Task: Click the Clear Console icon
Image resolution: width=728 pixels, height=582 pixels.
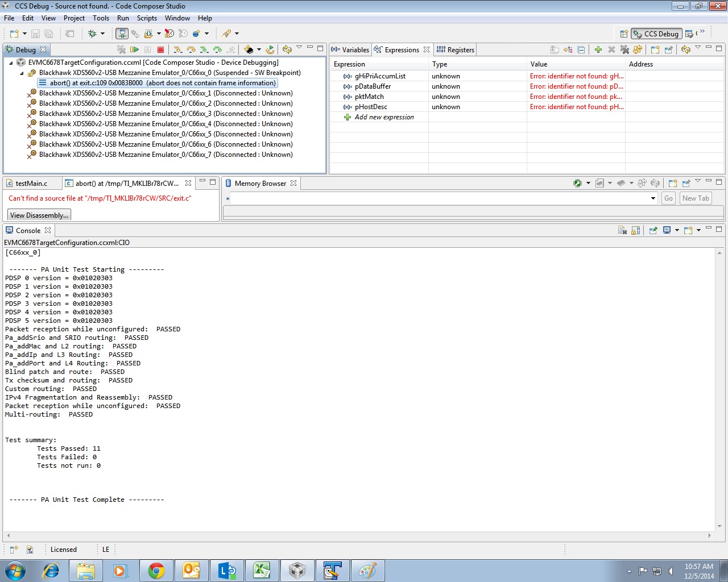Action: [622, 230]
